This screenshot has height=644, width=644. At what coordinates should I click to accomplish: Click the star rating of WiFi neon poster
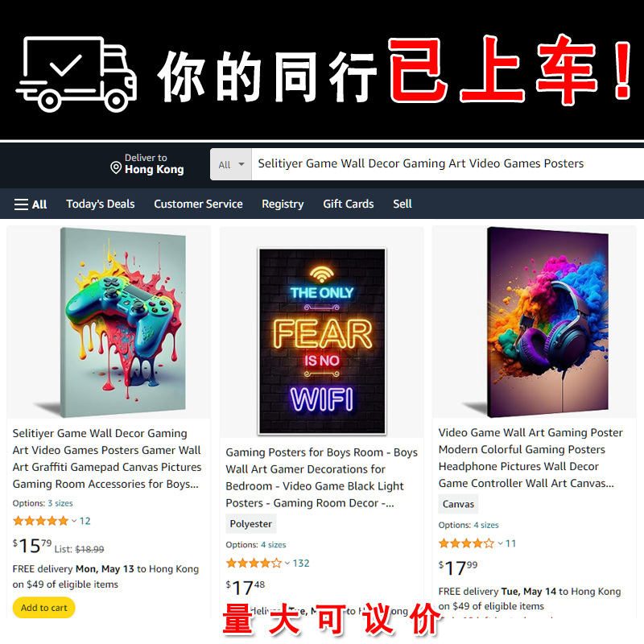[x=254, y=563]
